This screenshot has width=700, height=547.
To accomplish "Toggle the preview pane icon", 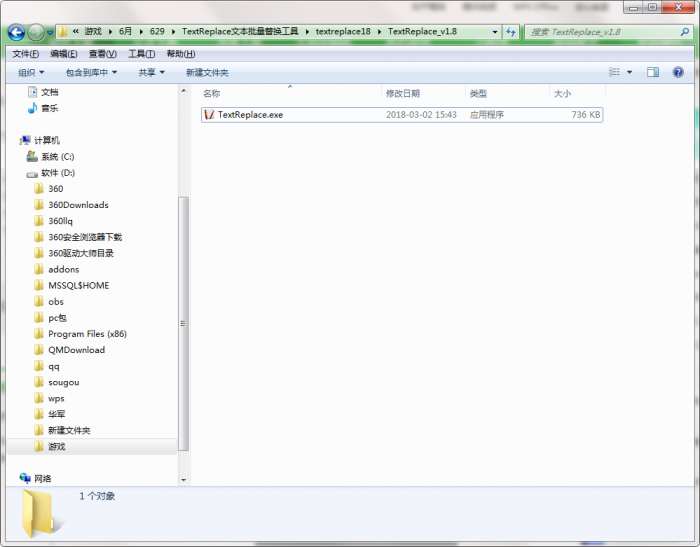I will pos(653,72).
